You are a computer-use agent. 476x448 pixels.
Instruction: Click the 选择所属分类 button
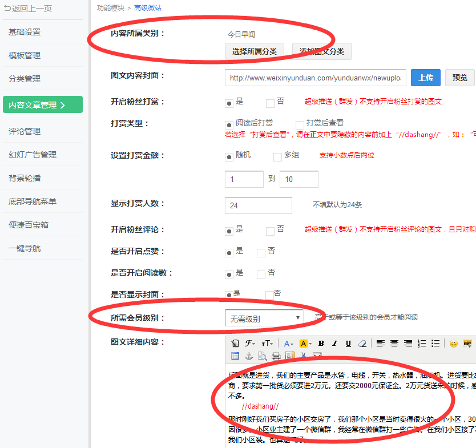255,51
